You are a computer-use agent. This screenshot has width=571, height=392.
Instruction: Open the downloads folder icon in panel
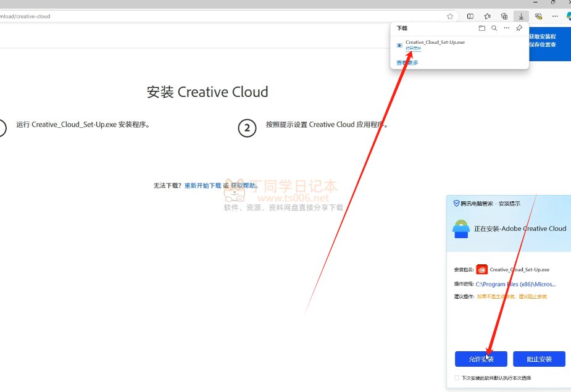(x=481, y=28)
